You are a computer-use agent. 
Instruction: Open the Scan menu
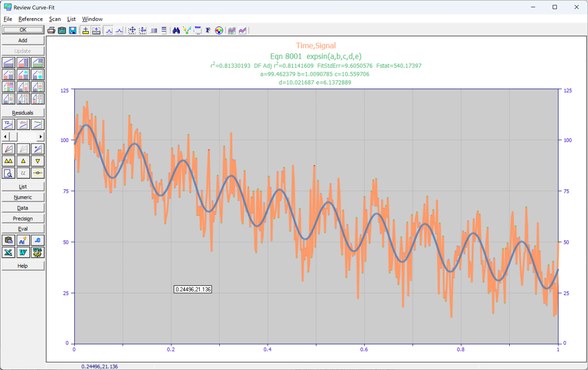[x=55, y=19]
